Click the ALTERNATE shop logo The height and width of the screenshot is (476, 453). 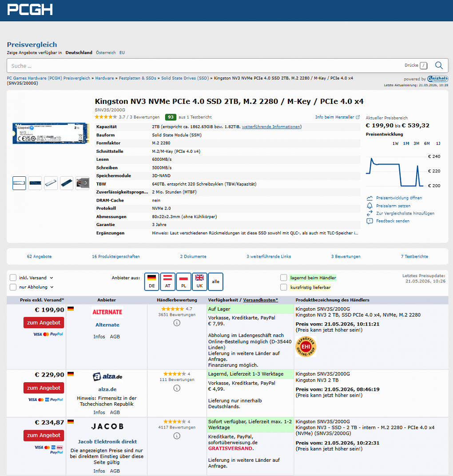coord(107,312)
